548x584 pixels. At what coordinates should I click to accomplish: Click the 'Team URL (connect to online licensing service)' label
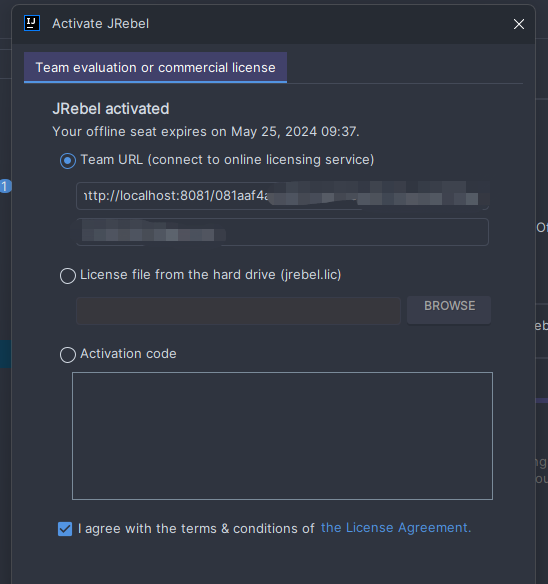(227, 160)
